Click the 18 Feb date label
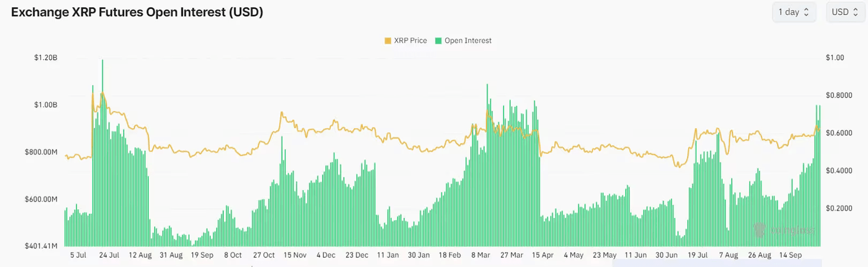The width and height of the screenshot is (868, 267). point(449,255)
